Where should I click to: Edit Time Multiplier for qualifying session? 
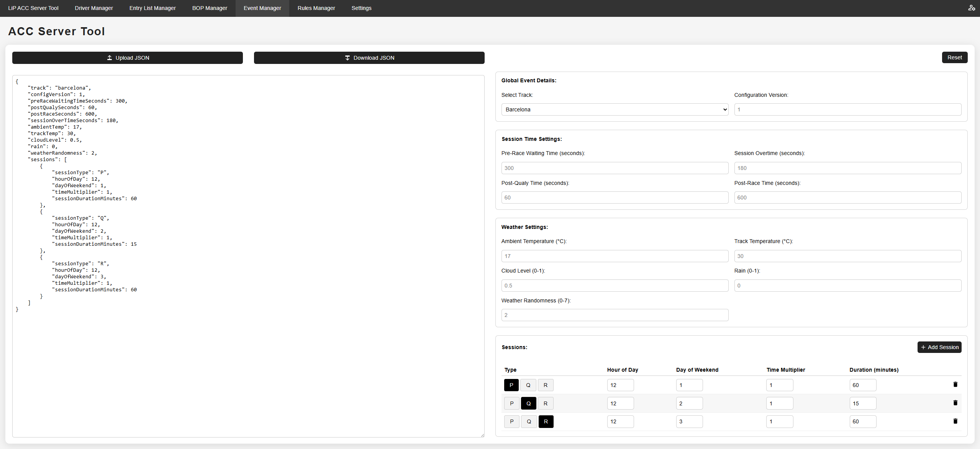(780, 403)
